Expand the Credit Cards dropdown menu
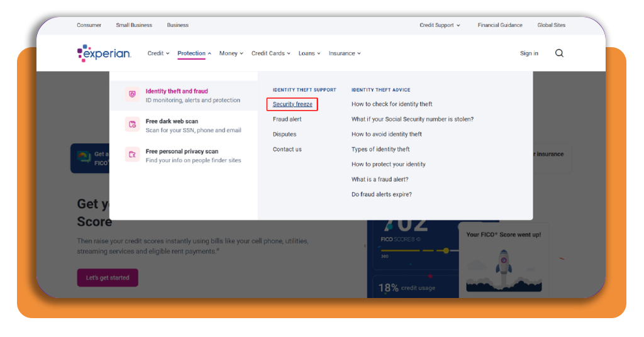This screenshot has height=337, width=644. pos(270,53)
